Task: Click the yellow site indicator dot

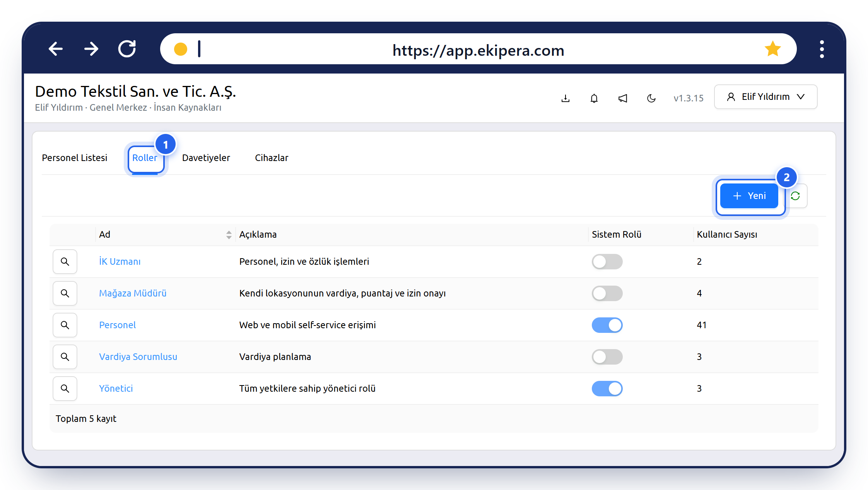Action: click(181, 49)
